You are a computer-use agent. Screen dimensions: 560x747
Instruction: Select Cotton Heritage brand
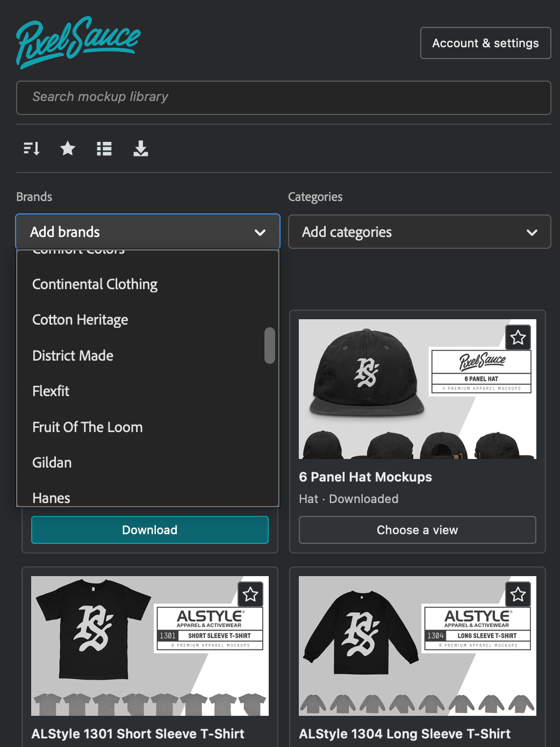[x=148, y=320]
